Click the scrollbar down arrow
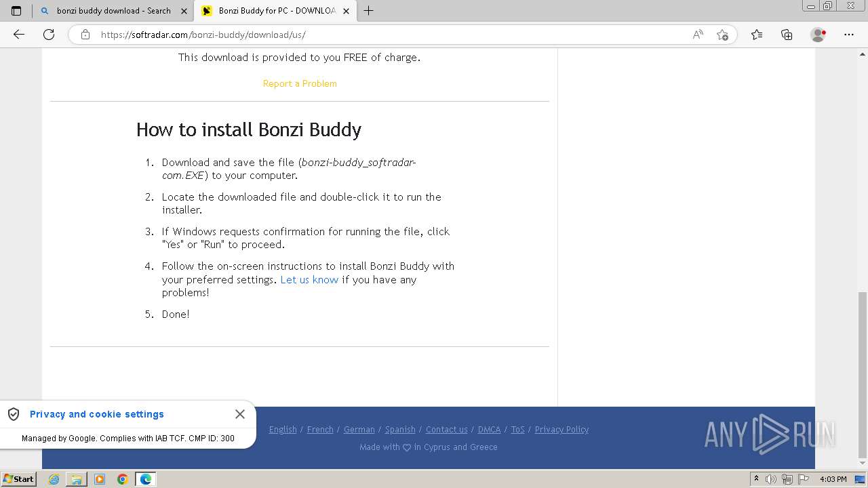Image resolution: width=868 pixels, height=488 pixels. [862, 464]
